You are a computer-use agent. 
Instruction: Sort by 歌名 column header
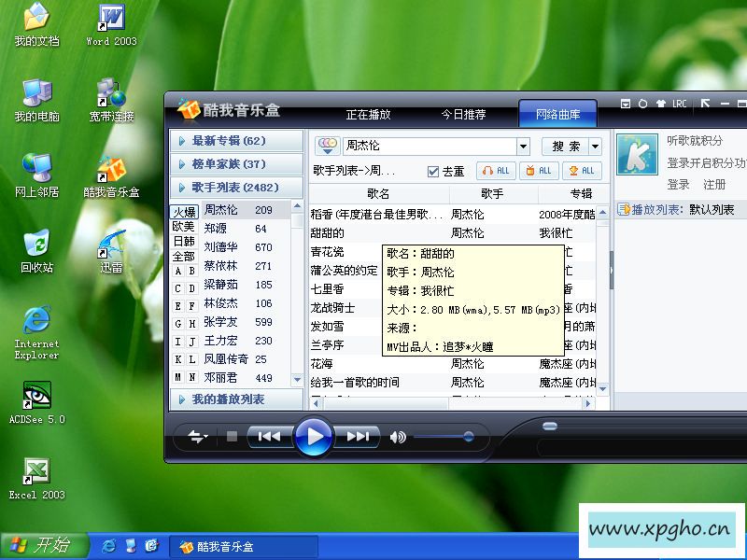[x=379, y=193]
